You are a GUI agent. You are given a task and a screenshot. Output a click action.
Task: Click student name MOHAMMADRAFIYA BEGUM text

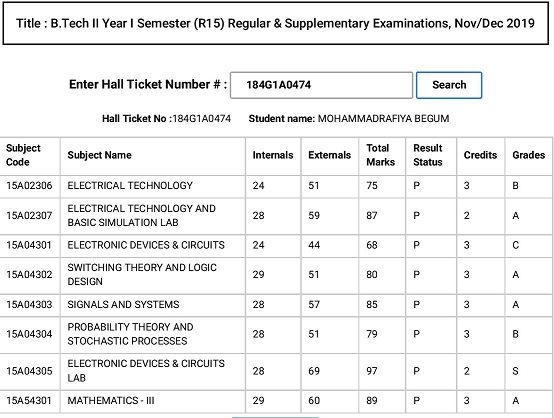383,119
